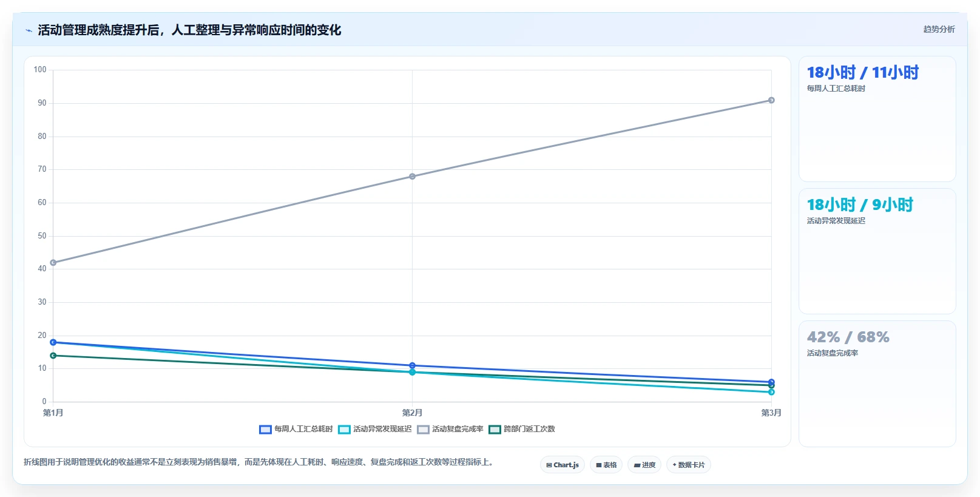Select the Chart.js chip in the footer
Viewport: 980px width, 497px height.
click(x=563, y=465)
